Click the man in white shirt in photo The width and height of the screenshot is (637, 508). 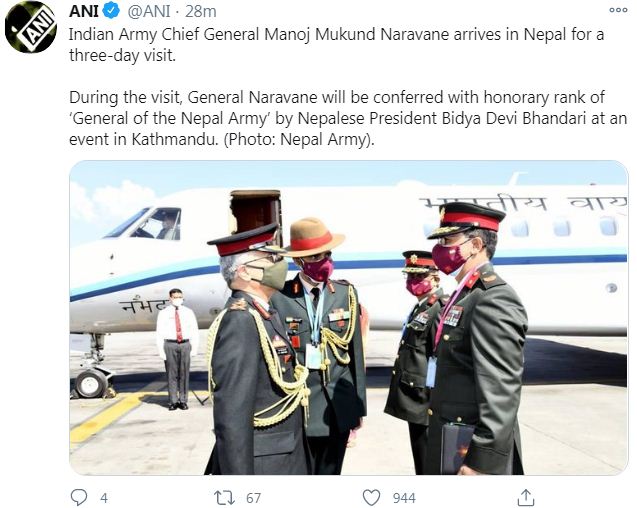click(178, 349)
